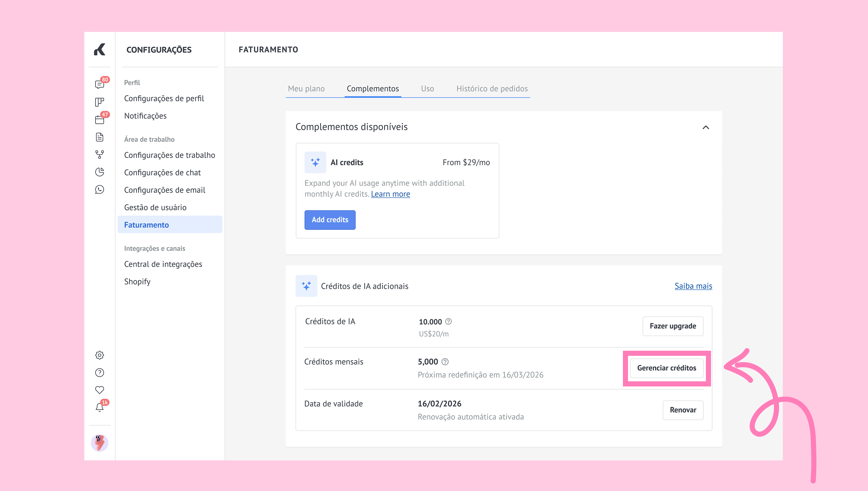This screenshot has width=868, height=491.
Task: Click the CONFIGURAÇÕES heading
Action: pos(159,50)
